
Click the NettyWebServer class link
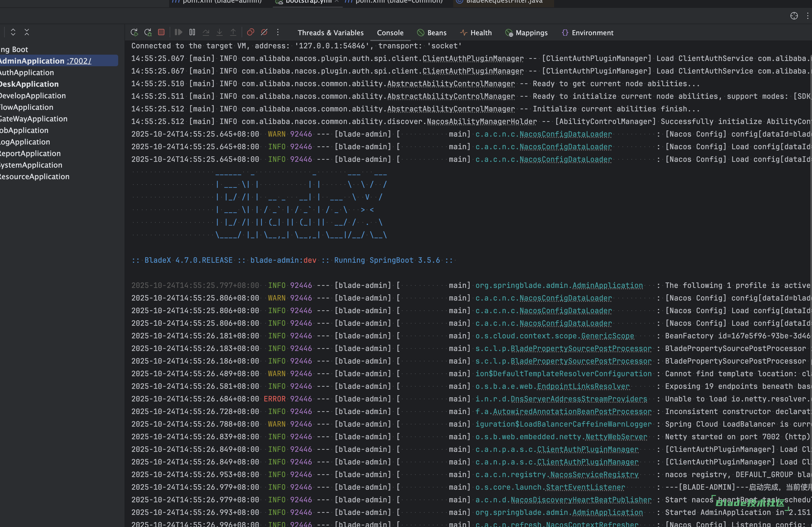[x=616, y=437]
